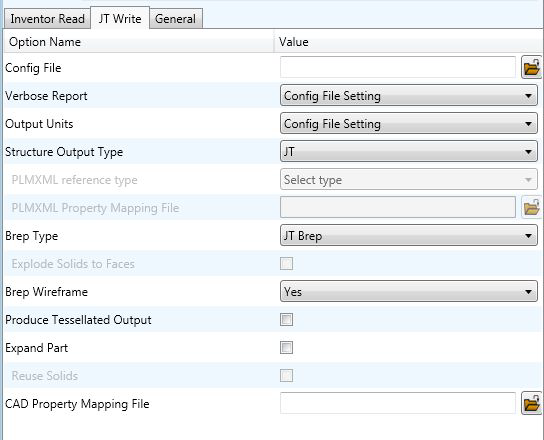Click in the Config File text field
The height and width of the screenshot is (440, 544).
click(398, 67)
